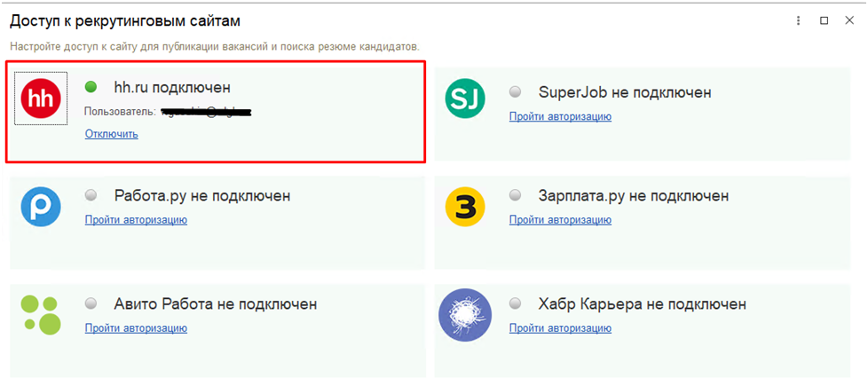Click the gray Хабр Карьера status indicator
Screen dimensions: 868x386
click(x=516, y=303)
